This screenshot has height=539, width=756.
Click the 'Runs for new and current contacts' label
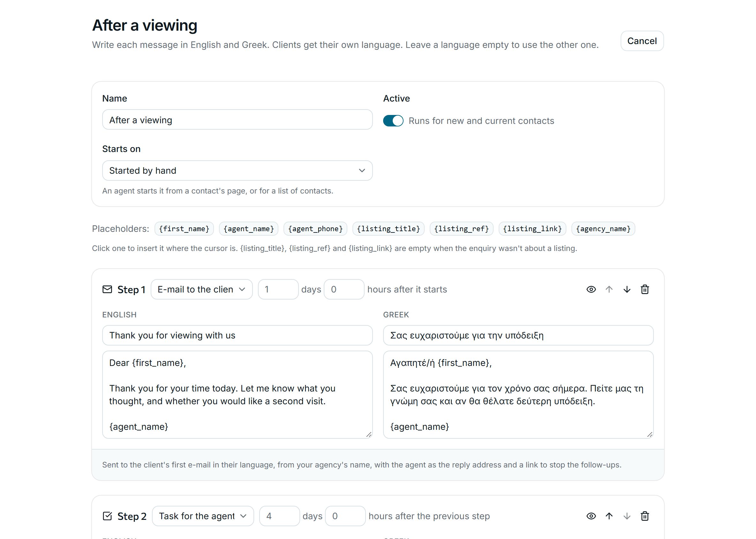(x=481, y=121)
